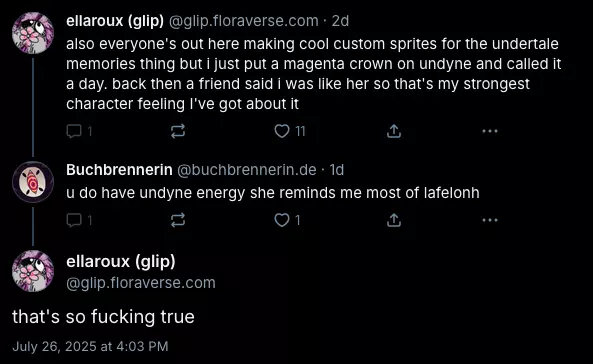Reply to Buchbrennerin's undyne energy post
Image resolution: width=593 pixels, height=364 pixels.
tap(79, 220)
